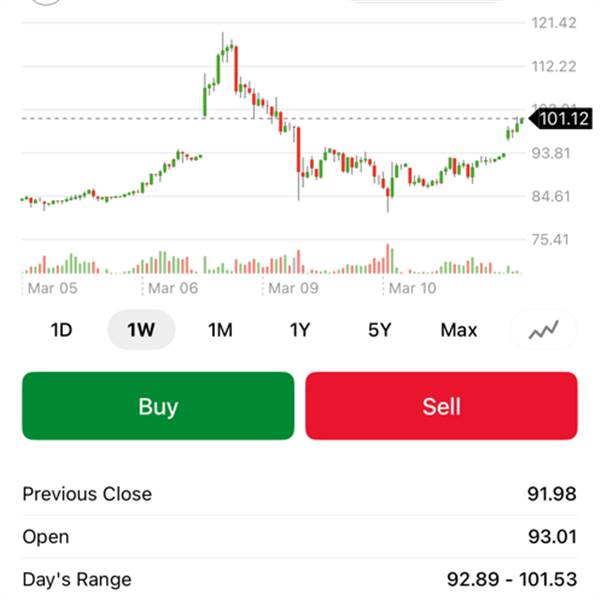Image resolution: width=600 pixels, height=600 pixels.
Task: Select the 1D time range
Action: click(62, 330)
